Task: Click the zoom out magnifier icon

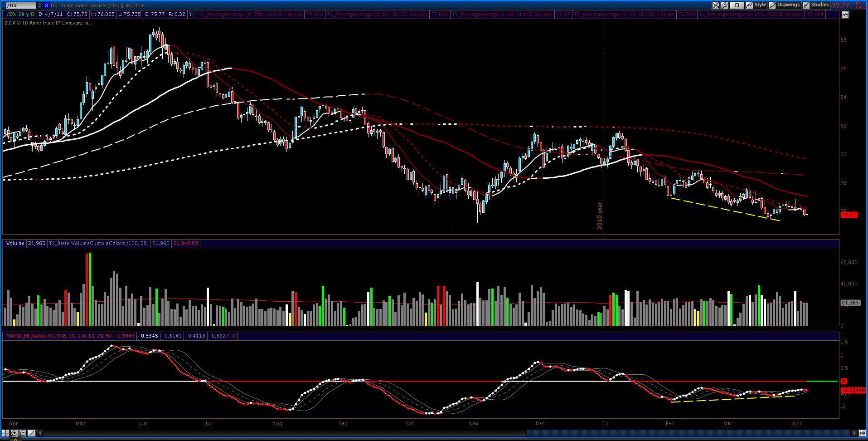Action: pos(23,433)
